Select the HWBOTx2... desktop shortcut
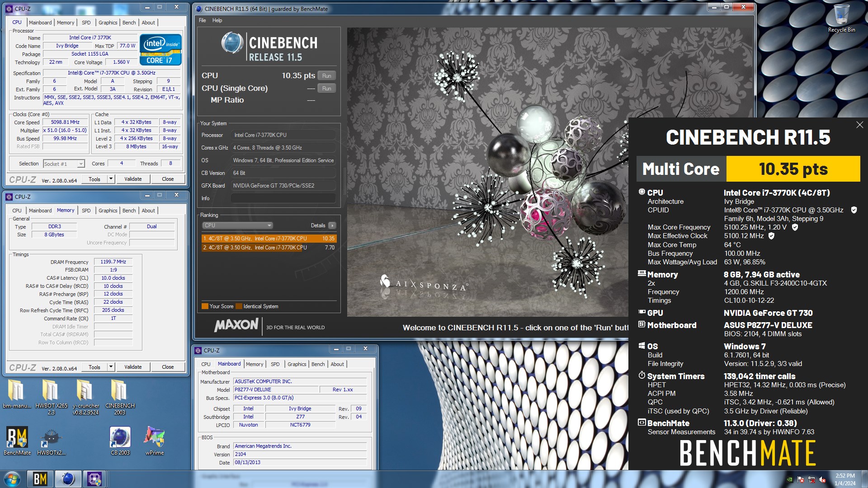 click(51, 441)
